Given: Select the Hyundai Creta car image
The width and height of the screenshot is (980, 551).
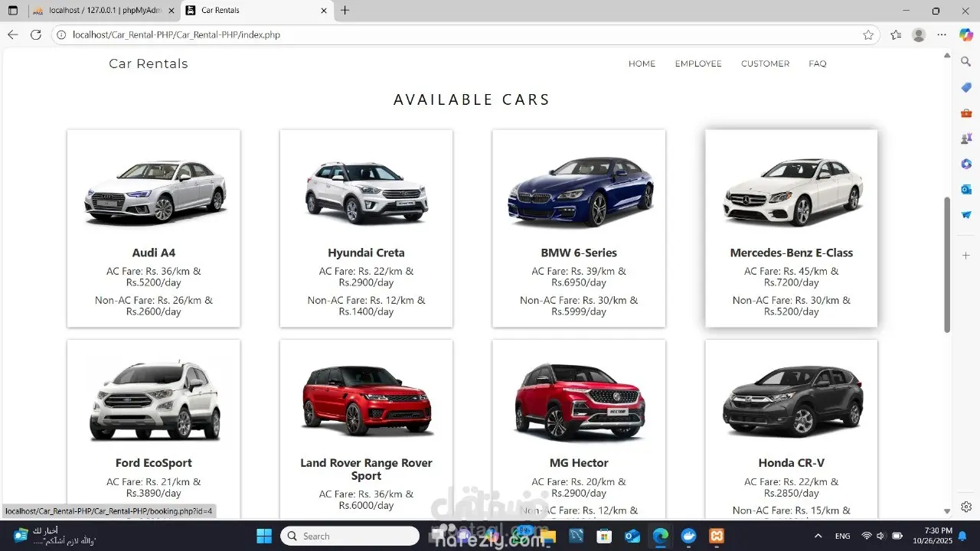Looking at the screenshot, I should coord(367,191).
